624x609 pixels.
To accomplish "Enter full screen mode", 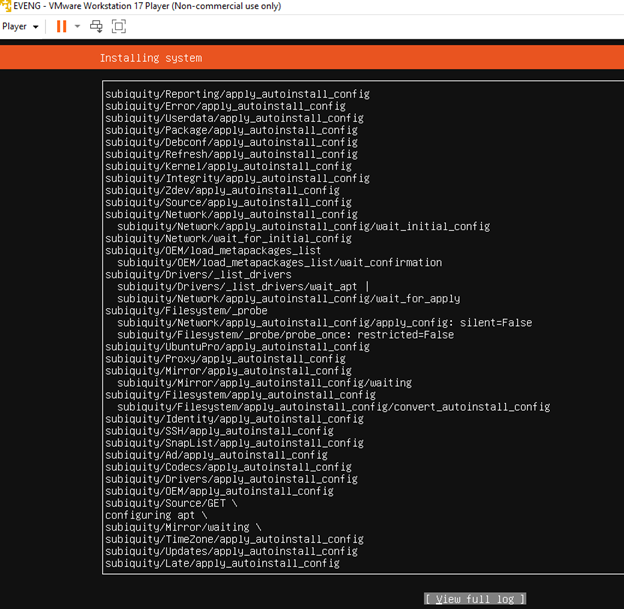I will coord(119,26).
